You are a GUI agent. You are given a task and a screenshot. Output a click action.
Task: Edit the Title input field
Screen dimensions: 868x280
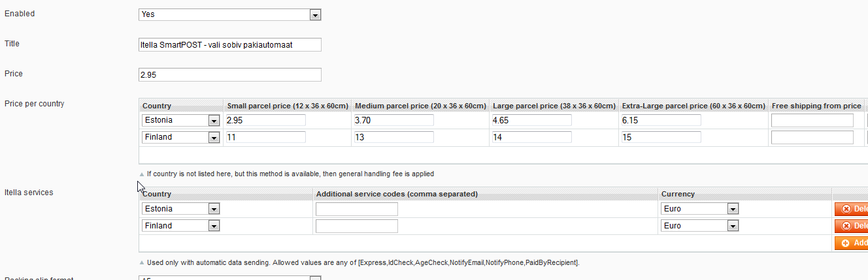coord(229,44)
